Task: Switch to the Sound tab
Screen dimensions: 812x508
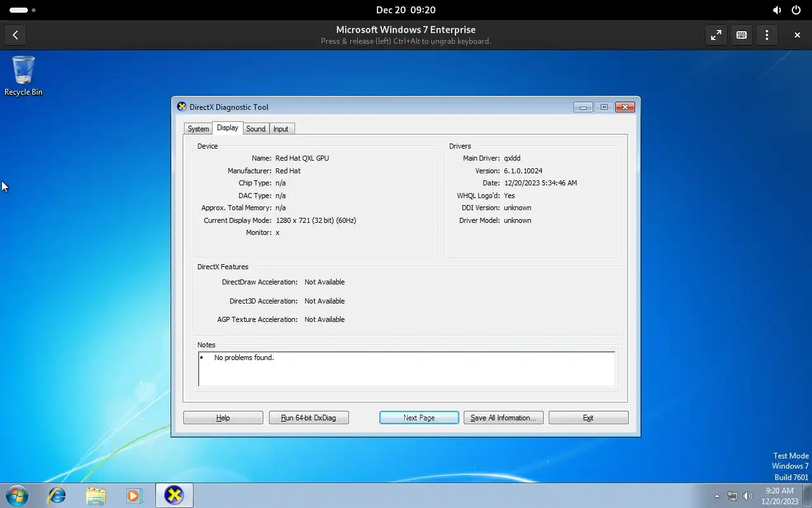Action: pyautogui.click(x=256, y=129)
